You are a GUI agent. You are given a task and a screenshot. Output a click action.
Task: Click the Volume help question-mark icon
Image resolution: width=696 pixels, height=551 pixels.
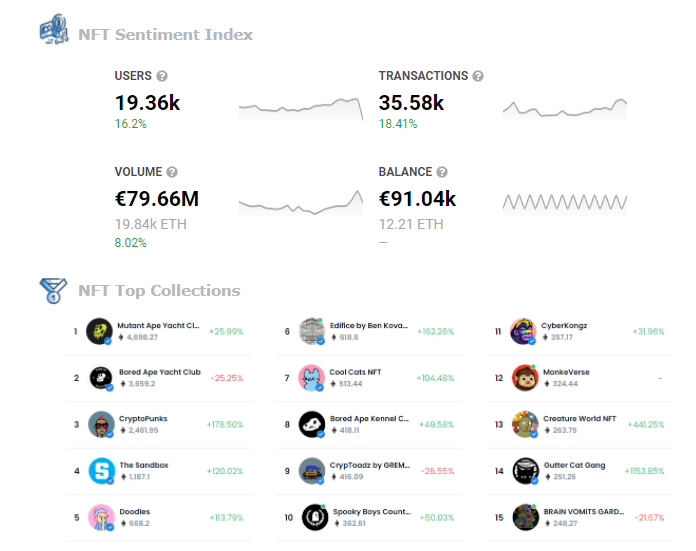point(172,172)
